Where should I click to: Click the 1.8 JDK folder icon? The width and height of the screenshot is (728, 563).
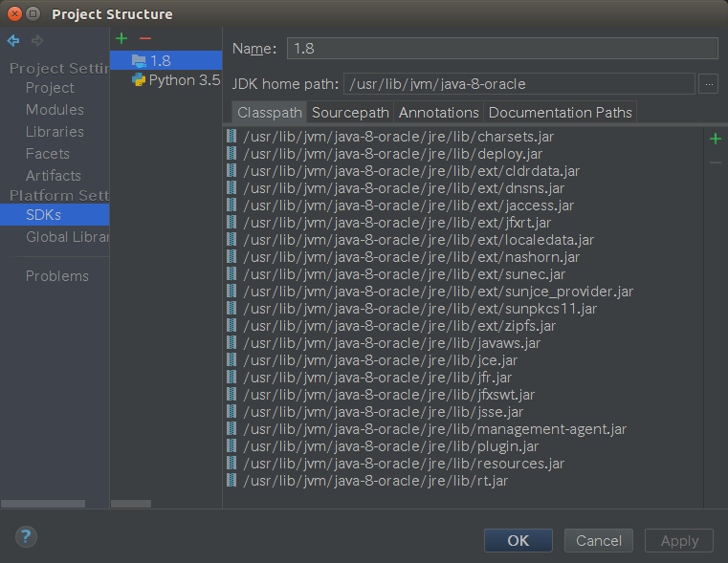click(x=139, y=61)
